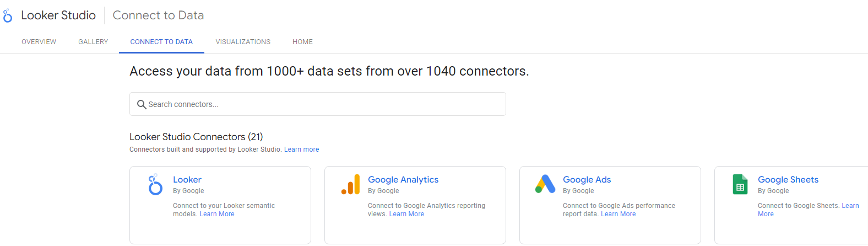
Task: Open Learn more link about Looker Studio connectors
Action: [x=301, y=149]
